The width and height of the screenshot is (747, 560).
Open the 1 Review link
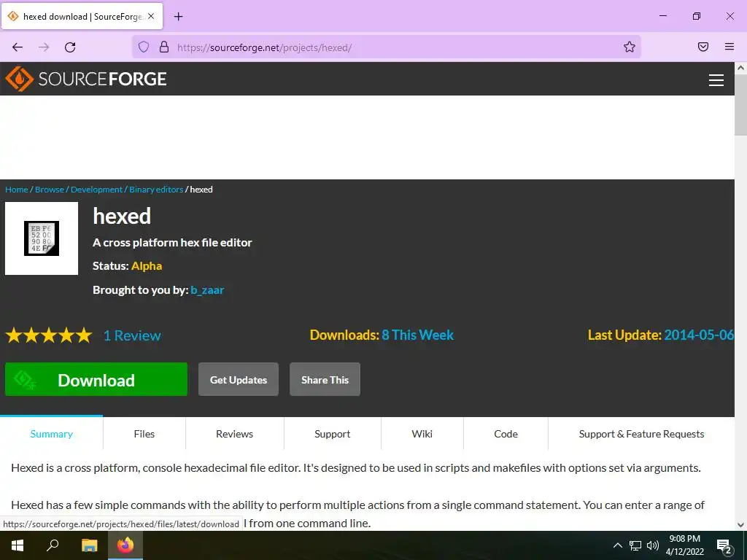pyautogui.click(x=133, y=335)
